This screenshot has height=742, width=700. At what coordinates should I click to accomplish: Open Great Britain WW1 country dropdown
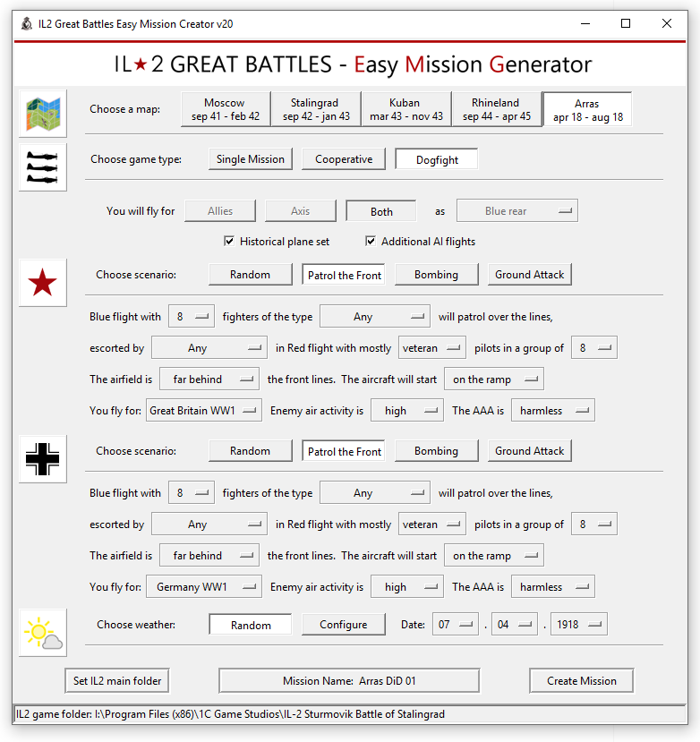click(x=203, y=410)
